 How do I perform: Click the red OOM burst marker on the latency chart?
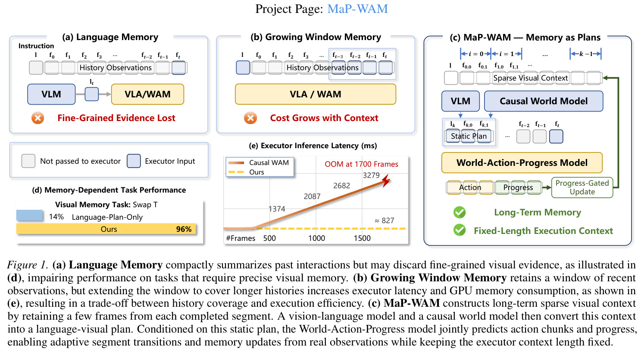click(385, 181)
